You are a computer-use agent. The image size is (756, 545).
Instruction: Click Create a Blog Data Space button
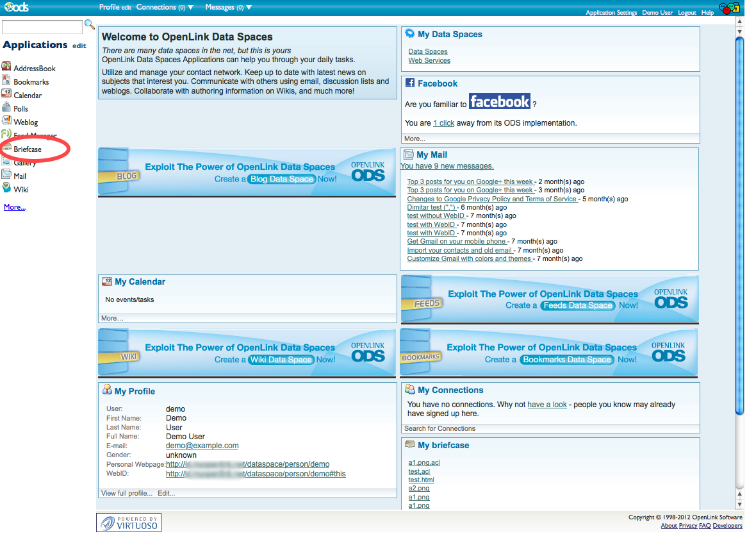282,179
